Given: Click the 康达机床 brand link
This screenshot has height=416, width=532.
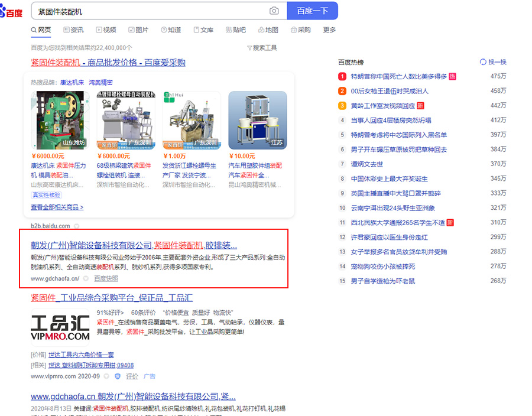Looking at the screenshot, I should pyautogui.click(x=72, y=82).
